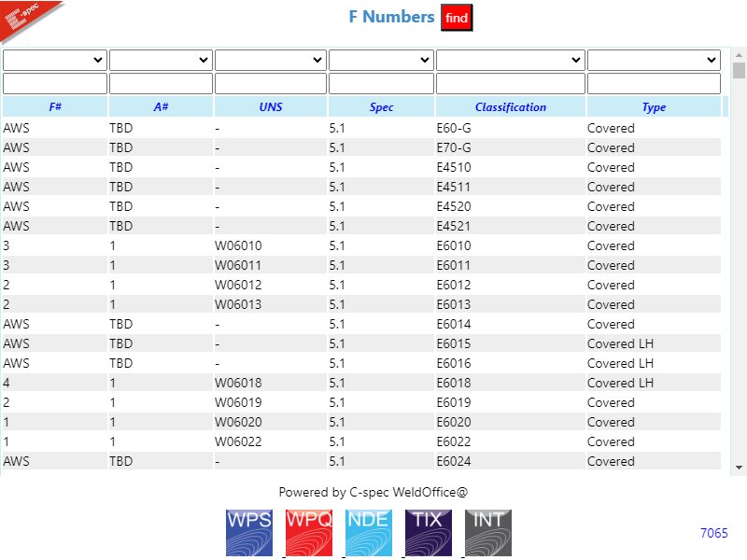Open the INT module icon
Viewport: 747px width, 560px height.
(488, 533)
